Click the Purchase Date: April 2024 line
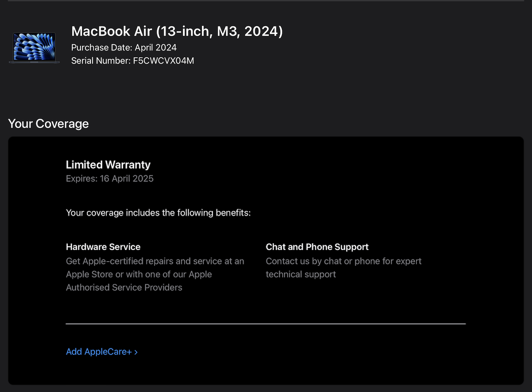 [124, 47]
